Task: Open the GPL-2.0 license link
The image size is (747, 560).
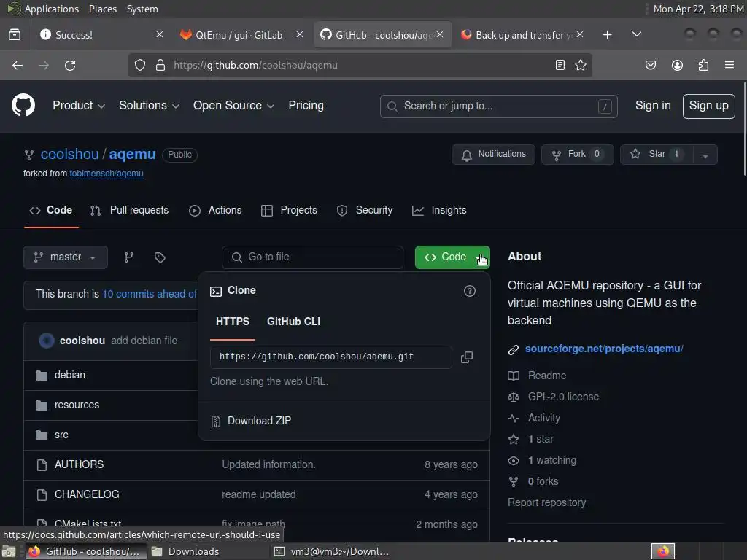Action: coord(563,397)
